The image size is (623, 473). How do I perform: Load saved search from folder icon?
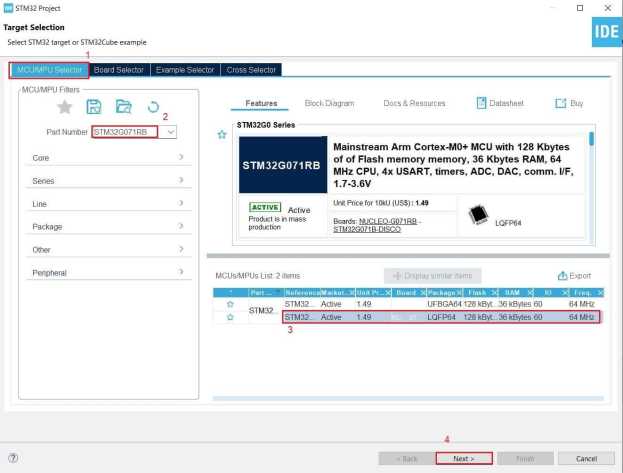[x=124, y=107]
